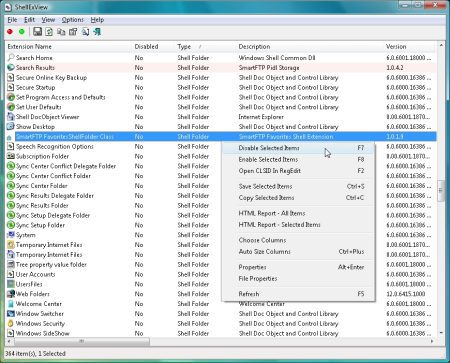The image size is (450, 363).
Task: Select Open CLSID In RegEdit
Action: coord(298,171)
